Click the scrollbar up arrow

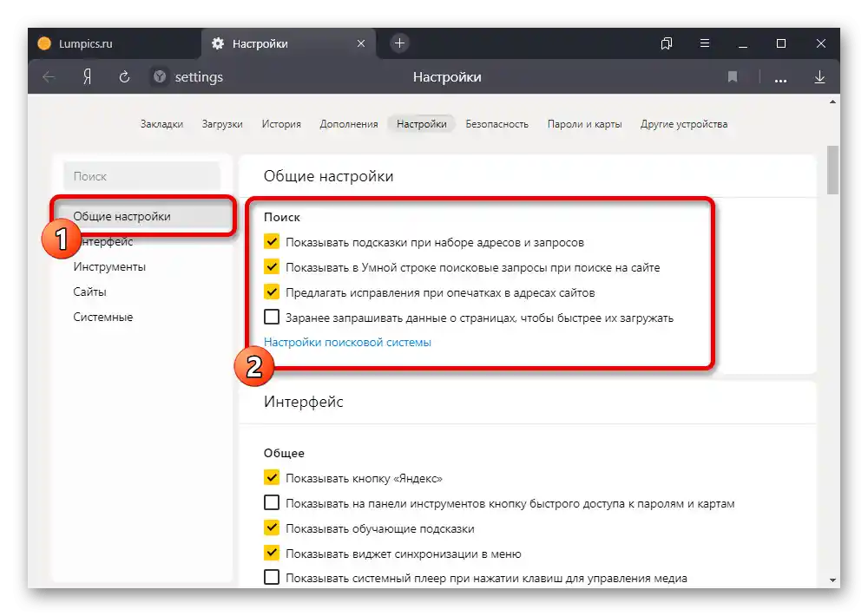coord(832,102)
